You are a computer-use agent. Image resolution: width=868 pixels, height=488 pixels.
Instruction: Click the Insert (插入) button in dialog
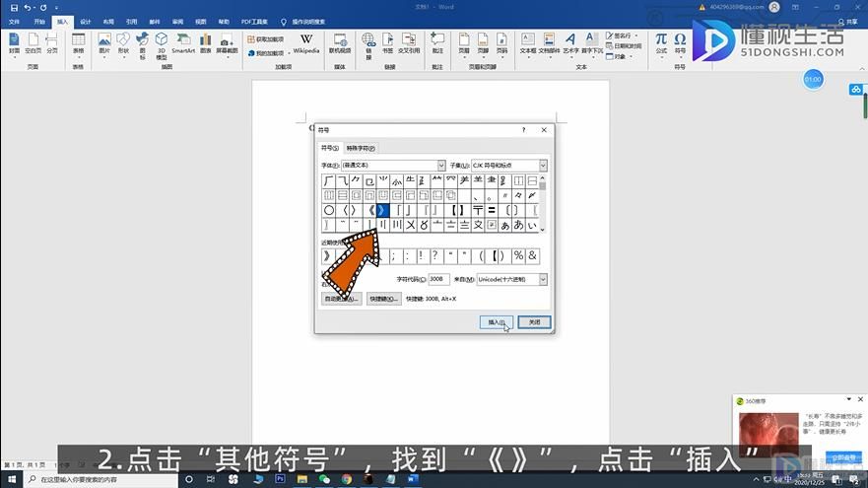point(497,321)
